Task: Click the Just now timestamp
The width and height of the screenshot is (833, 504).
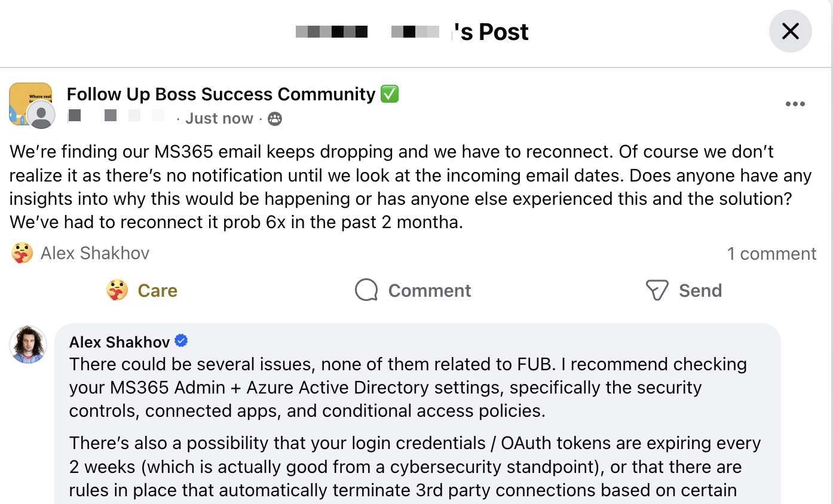Action: click(x=219, y=118)
